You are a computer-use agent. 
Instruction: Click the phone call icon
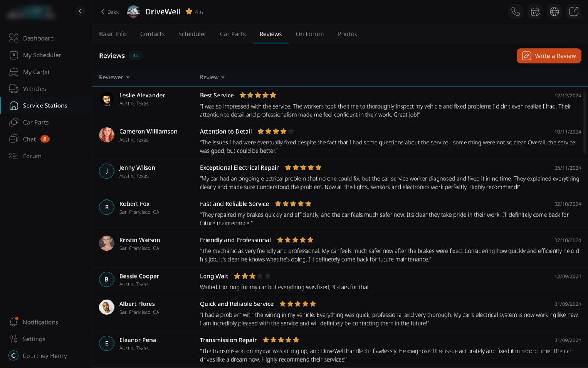point(515,12)
